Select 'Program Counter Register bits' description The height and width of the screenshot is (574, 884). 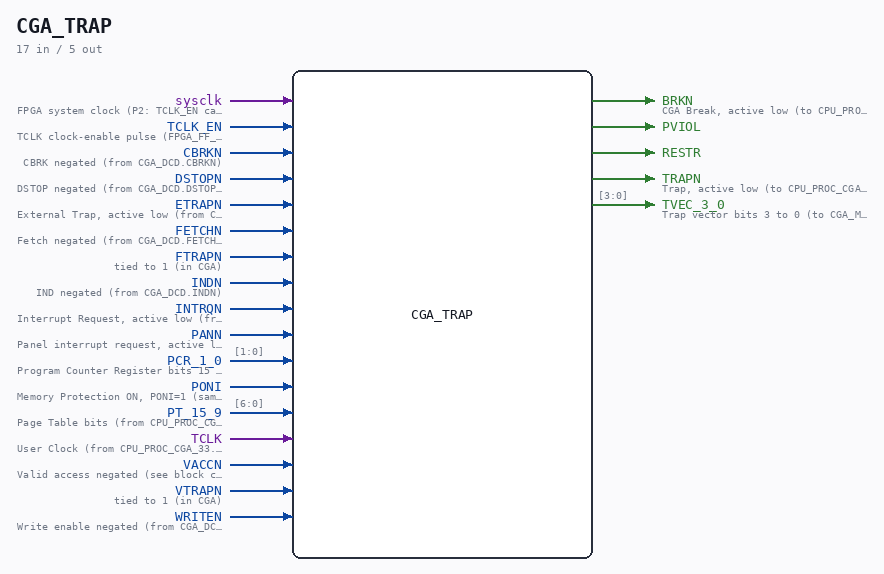click(x=120, y=370)
